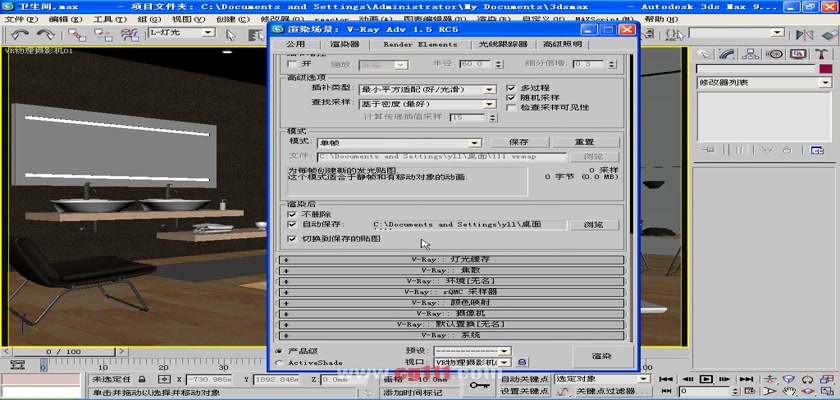The width and height of the screenshot is (840, 400).
Task: Click the 重置 button
Action: click(585, 142)
